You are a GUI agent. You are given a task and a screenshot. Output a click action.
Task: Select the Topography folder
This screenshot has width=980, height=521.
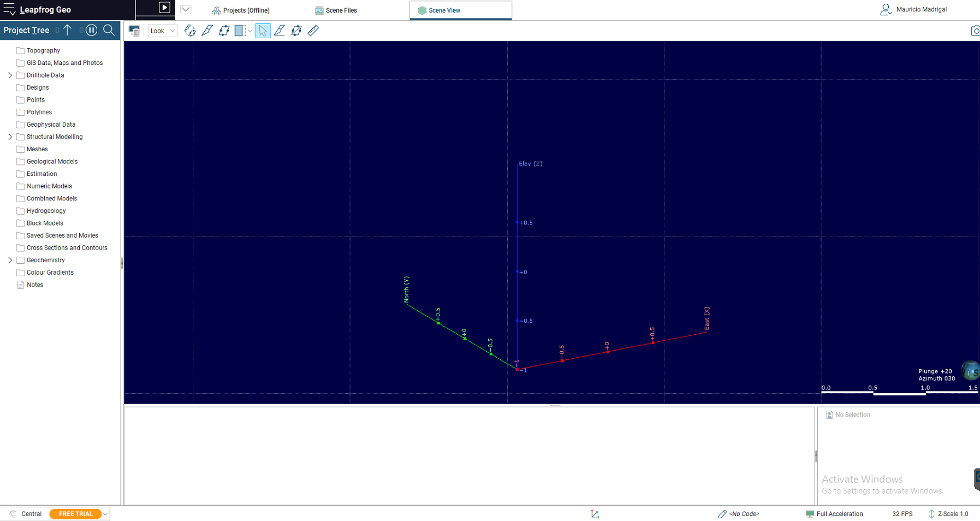[x=43, y=50]
